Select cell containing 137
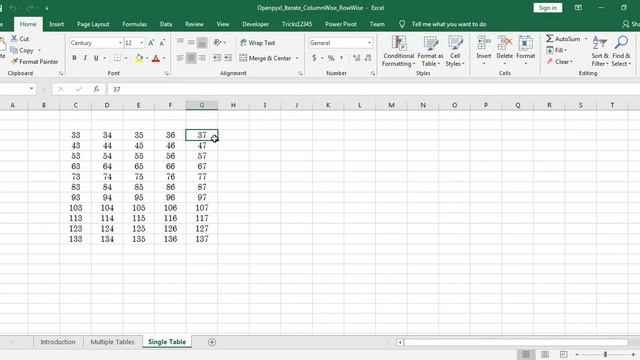 pos(202,239)
